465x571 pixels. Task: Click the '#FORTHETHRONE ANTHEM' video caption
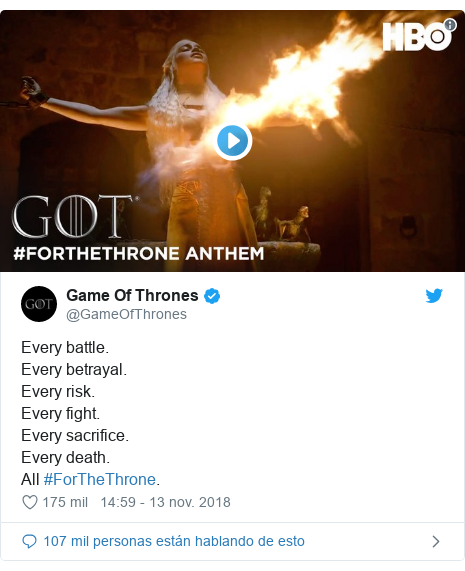click(x=139, y=253)
